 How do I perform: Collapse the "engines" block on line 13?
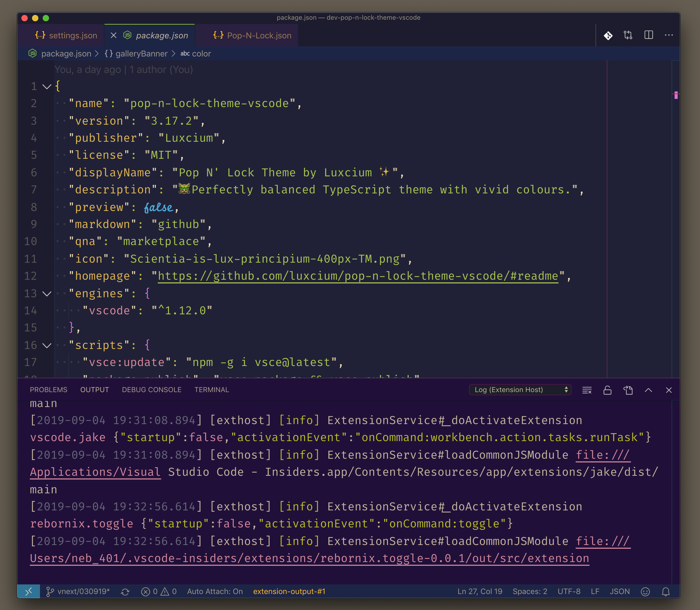(x=47, y=294)
